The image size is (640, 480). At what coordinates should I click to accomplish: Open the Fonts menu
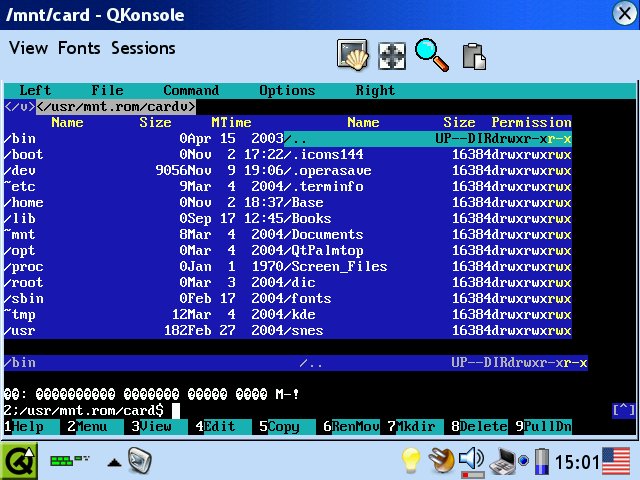pos(79,48)
